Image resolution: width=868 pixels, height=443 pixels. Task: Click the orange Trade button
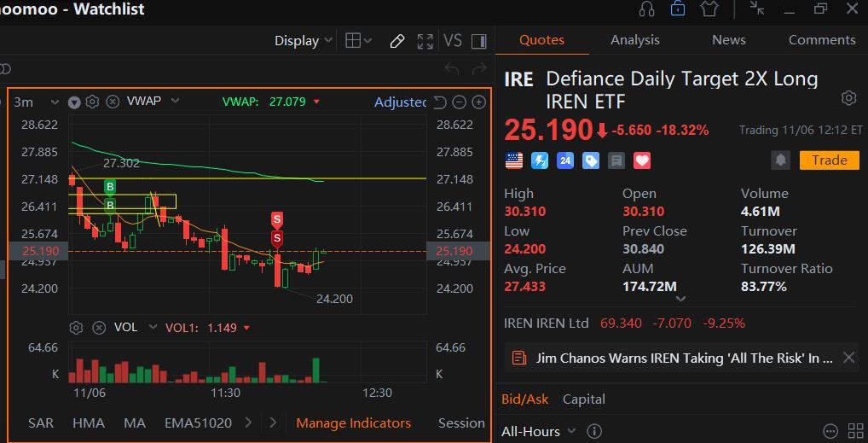pos(829,160)
